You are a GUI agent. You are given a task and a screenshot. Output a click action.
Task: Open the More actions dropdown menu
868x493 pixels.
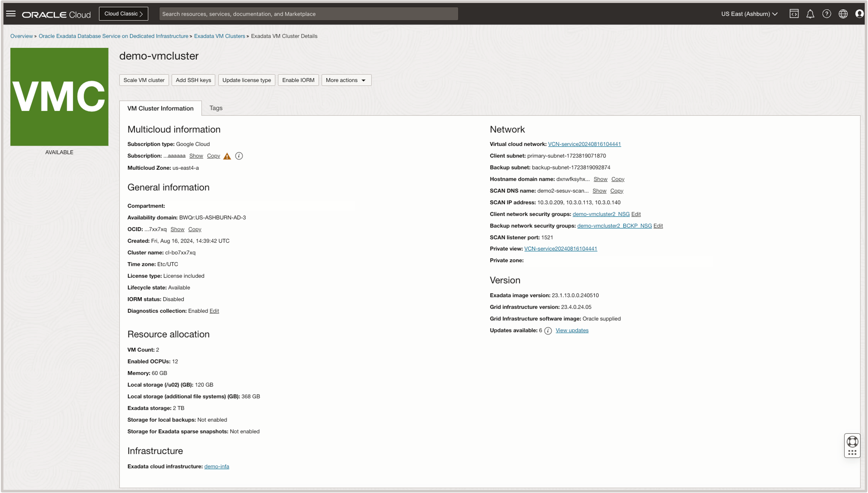[346, 80]
